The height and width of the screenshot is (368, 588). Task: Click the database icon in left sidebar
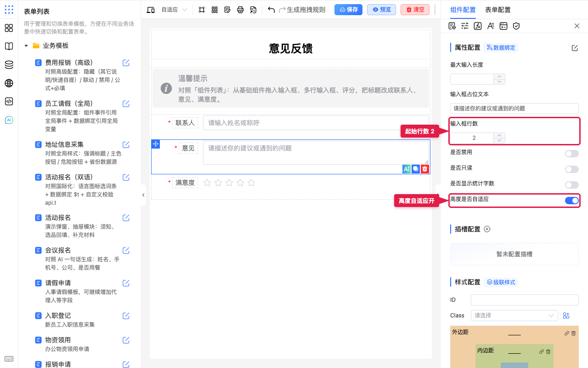click(9, 65)
